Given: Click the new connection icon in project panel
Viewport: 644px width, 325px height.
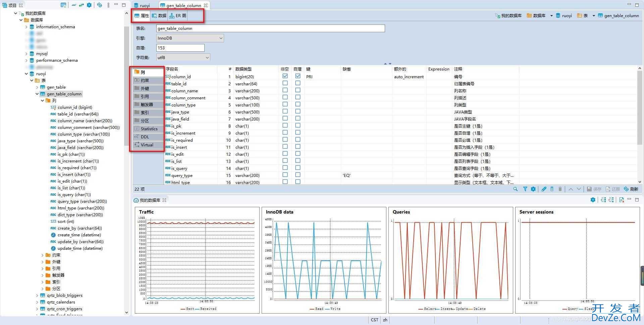Looking at the screenshot, I should tap(63, 5).
